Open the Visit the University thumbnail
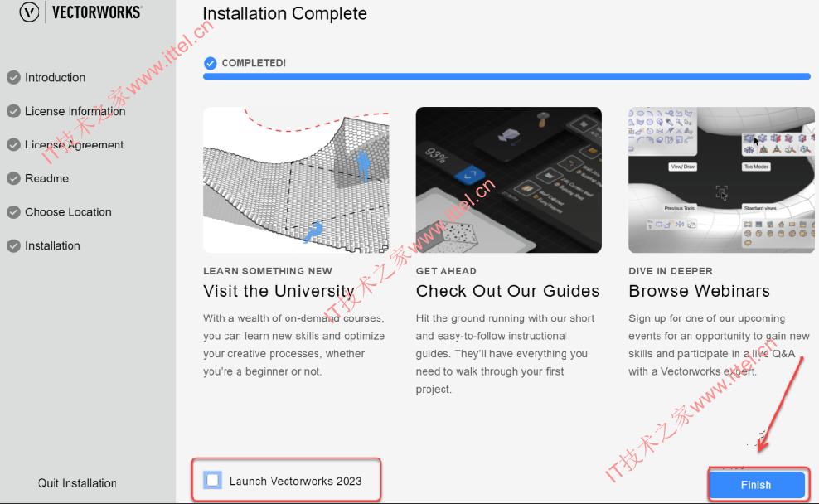 point(296,180)
